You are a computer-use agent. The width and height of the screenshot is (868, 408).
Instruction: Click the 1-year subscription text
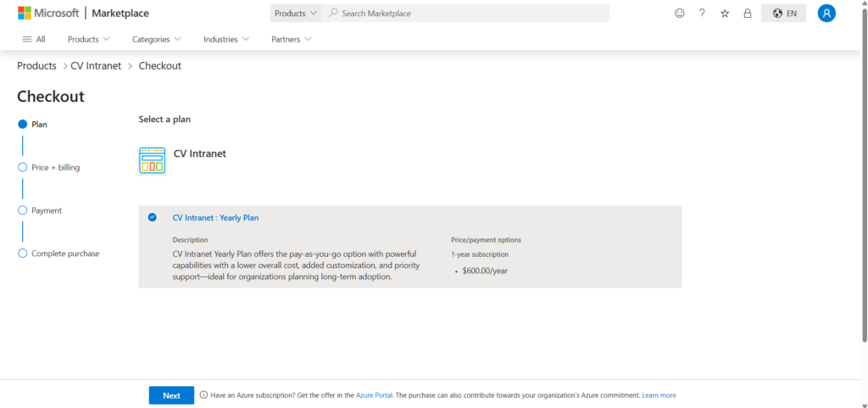[x=480, y=254]
